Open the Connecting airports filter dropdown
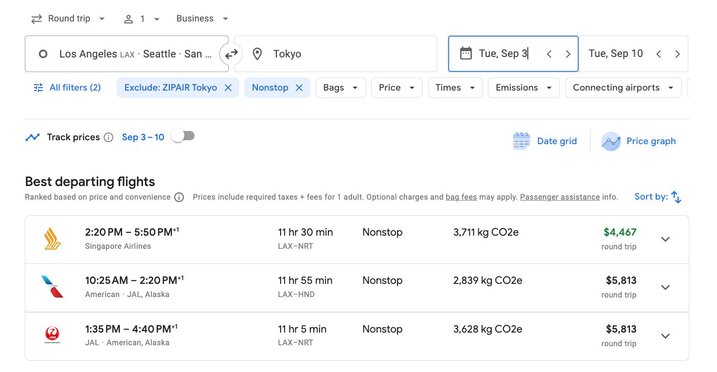 pyautogui.click(x=623, y=88)
